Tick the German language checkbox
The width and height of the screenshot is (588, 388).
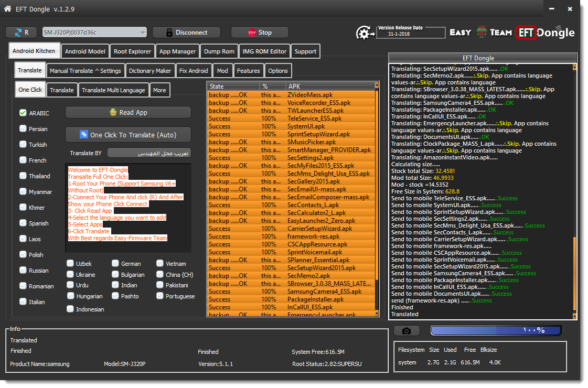tap(115, 264)
